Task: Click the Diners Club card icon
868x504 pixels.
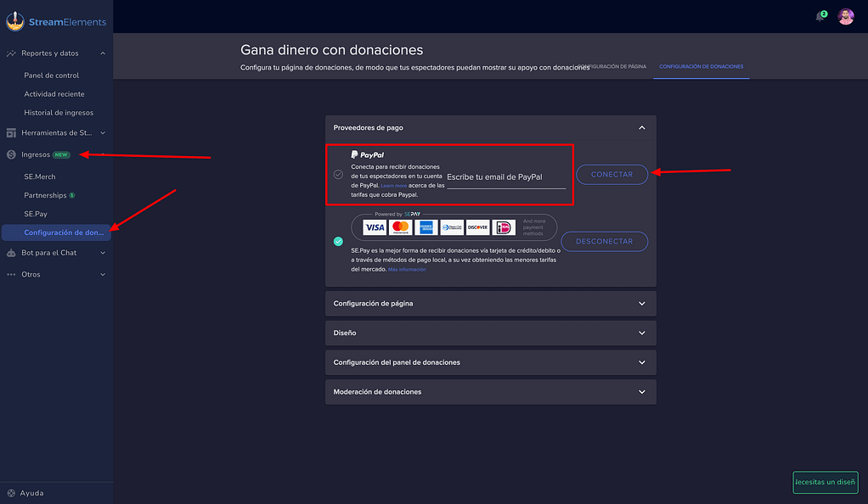Action: (x=452, y=227)
